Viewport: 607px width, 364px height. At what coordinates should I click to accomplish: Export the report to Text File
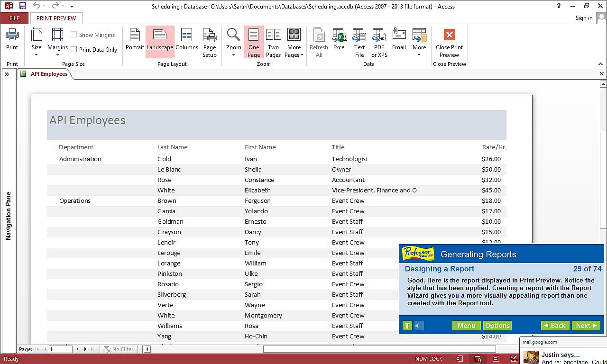pyautogui.click(x=359, y=42)
